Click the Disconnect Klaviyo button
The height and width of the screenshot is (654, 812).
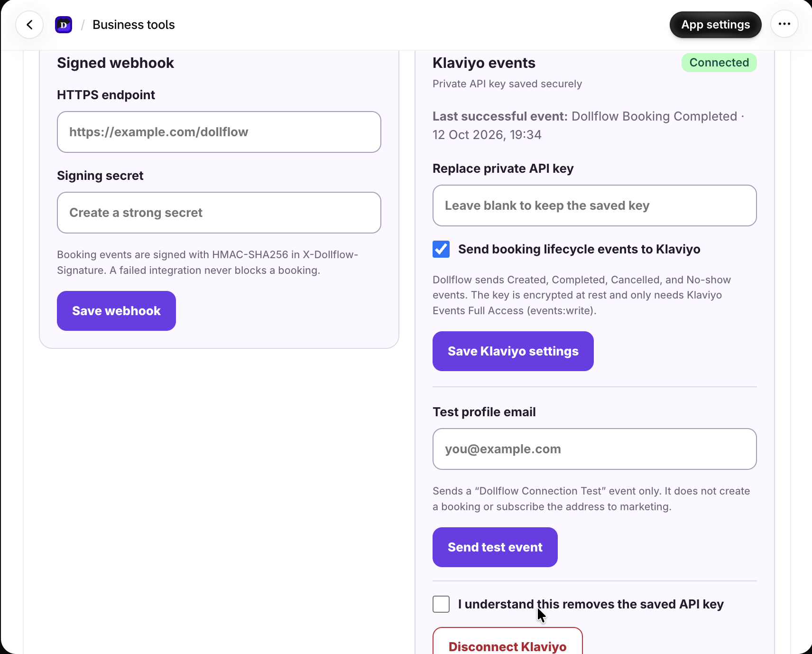pos(507,642)
